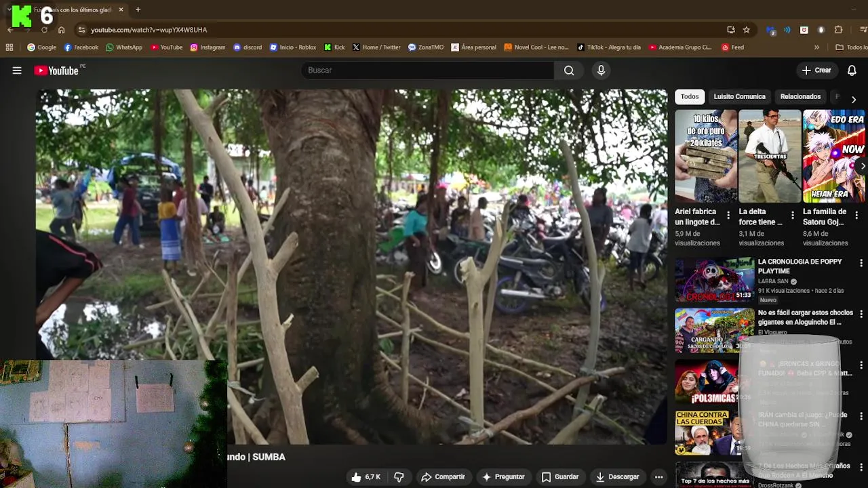Show next shorts with shelf arrow

point(862,166)
